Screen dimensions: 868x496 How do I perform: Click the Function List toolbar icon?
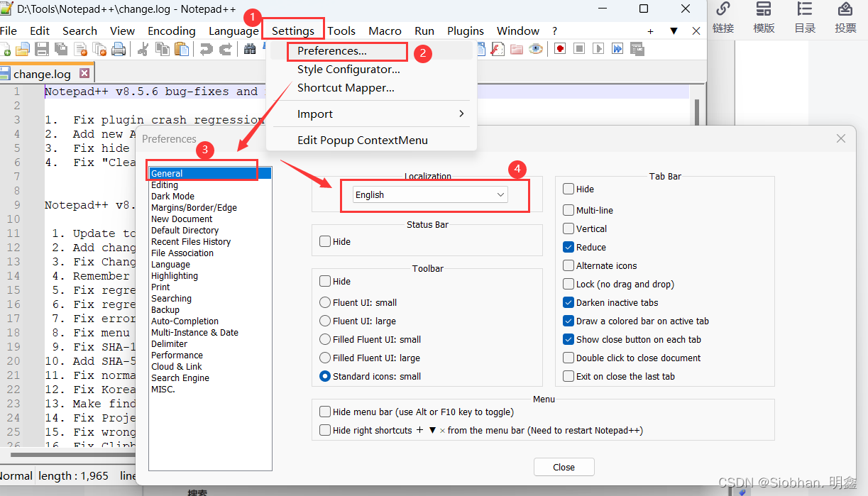pyautogui.click(x=498, y=49)
